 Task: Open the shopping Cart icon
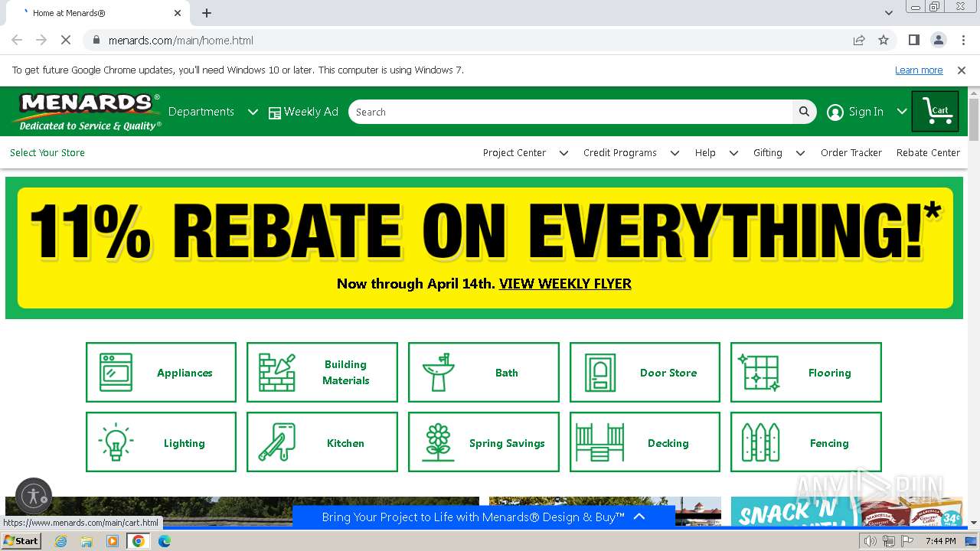935,112
